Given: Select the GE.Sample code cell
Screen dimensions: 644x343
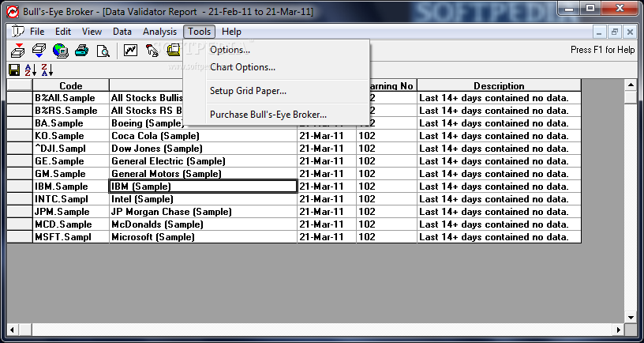Looking at the screenshot, I should 71,161.
